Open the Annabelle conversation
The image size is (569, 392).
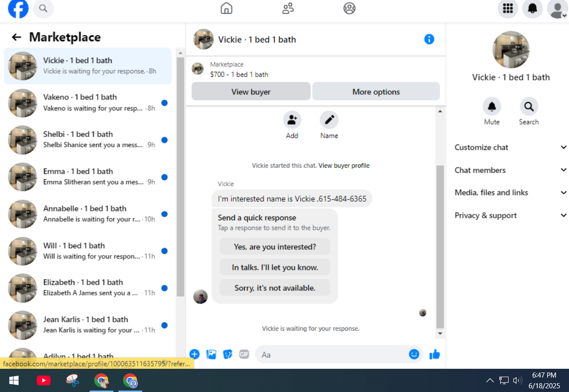click(x=88, y=214)
